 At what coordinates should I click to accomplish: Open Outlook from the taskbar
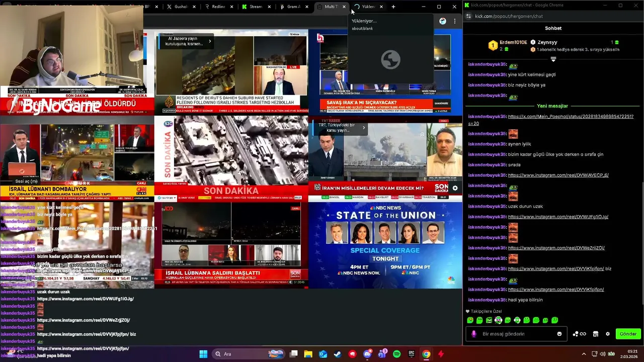coord(323,354)
